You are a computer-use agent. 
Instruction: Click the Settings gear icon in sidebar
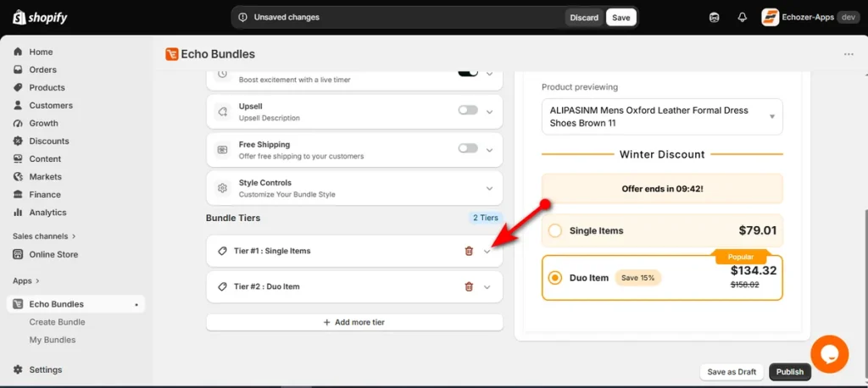click(x=19, y=369)
